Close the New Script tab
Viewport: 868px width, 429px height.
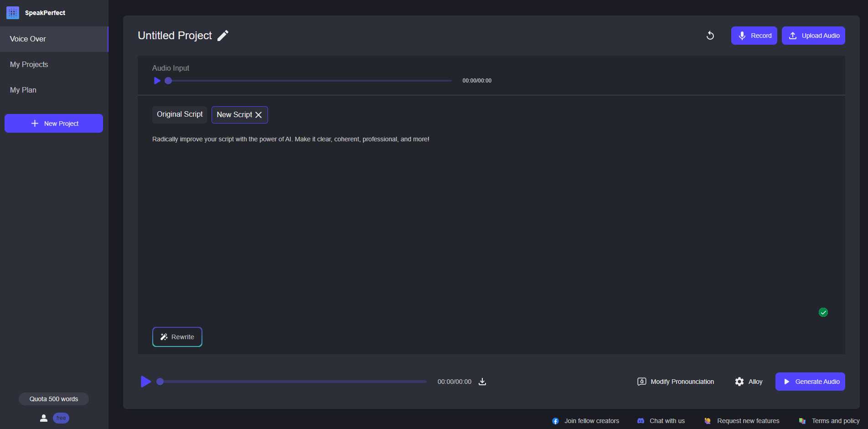coord(258,114)
